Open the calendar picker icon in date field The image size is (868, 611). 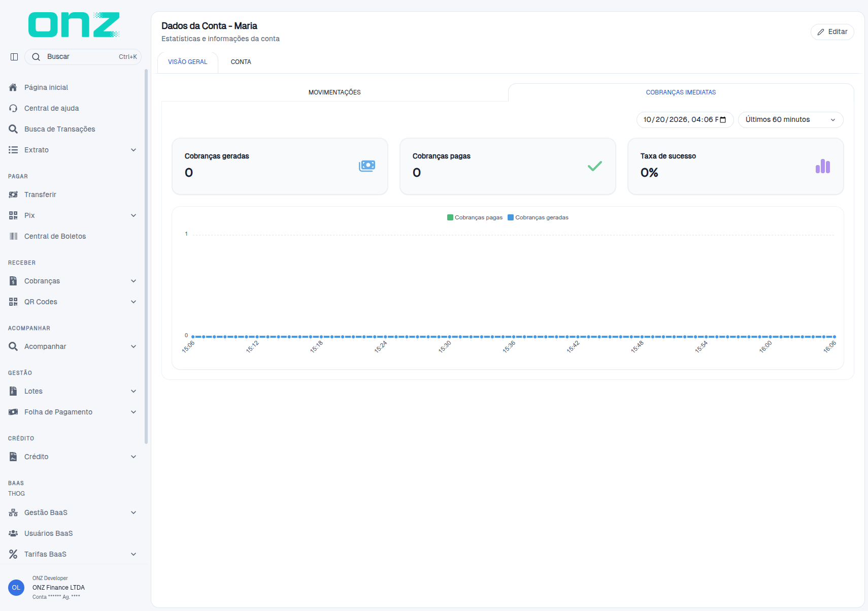723,120
